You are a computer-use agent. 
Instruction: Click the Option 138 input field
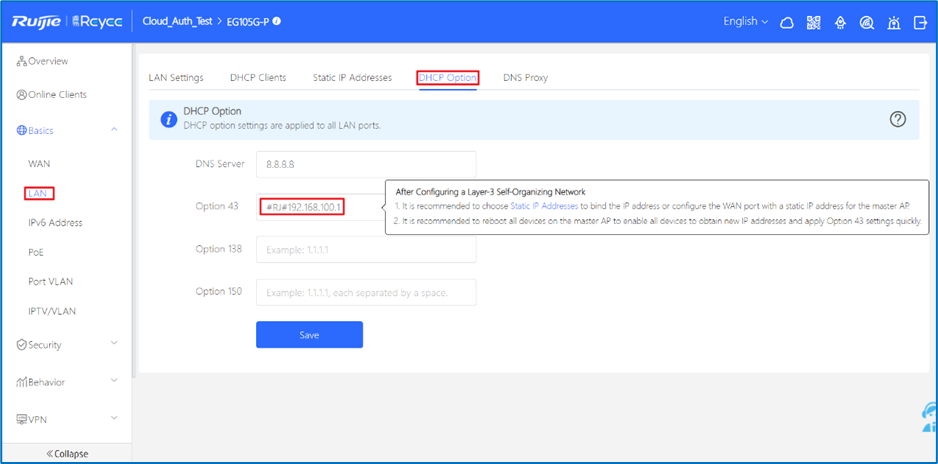point(366,249)
